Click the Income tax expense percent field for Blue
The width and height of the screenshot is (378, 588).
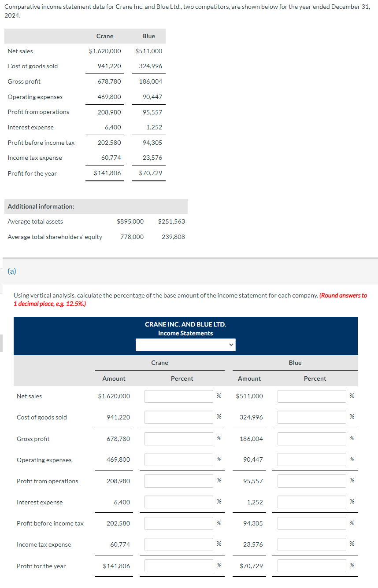(311, 544)
